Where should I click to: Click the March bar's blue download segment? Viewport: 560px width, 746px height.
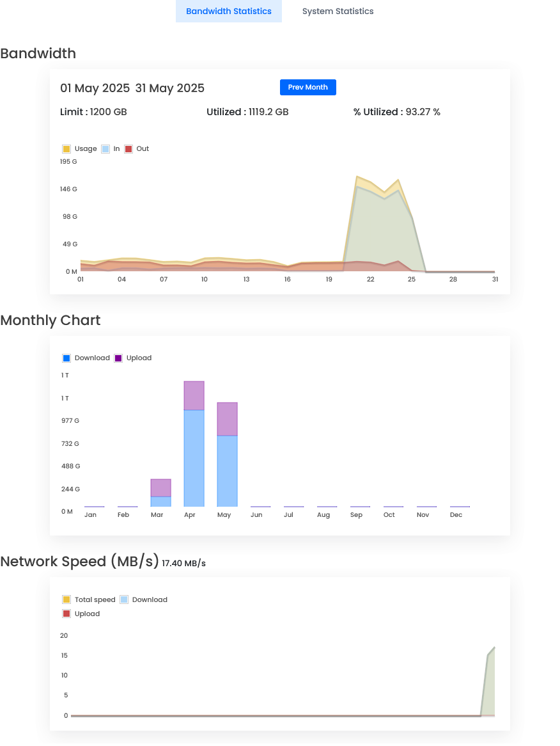click(x=160, y=501)
